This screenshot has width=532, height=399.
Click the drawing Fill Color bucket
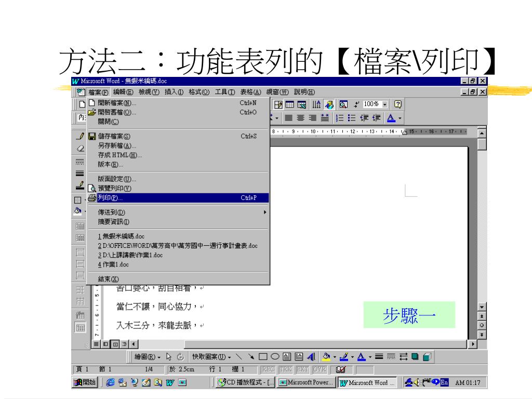point(326,357)
